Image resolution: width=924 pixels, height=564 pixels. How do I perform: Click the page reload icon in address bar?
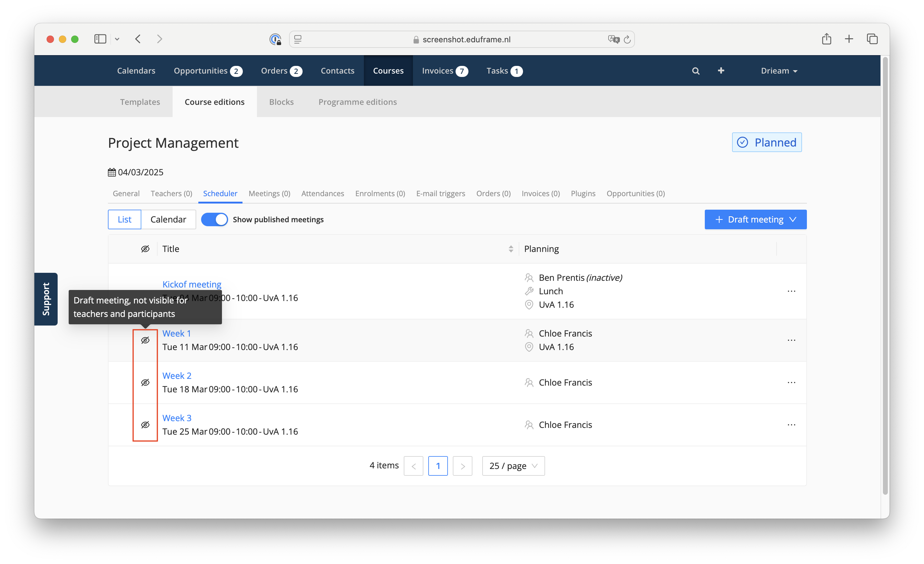coord(627,39)
